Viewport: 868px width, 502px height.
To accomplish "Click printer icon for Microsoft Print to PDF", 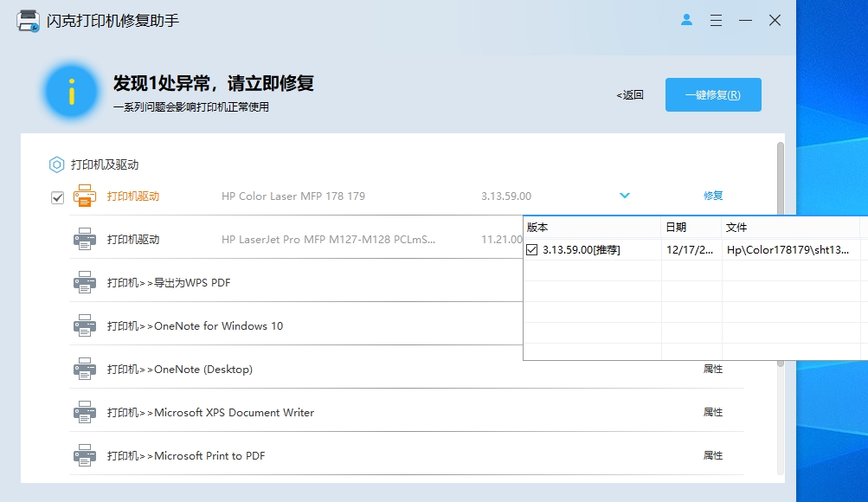I will (x=84, y=455).
